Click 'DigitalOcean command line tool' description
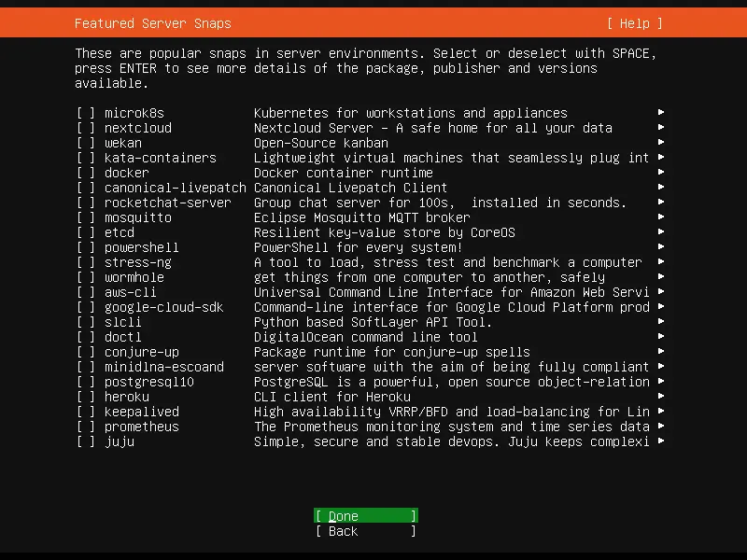 tap(366, 337)
